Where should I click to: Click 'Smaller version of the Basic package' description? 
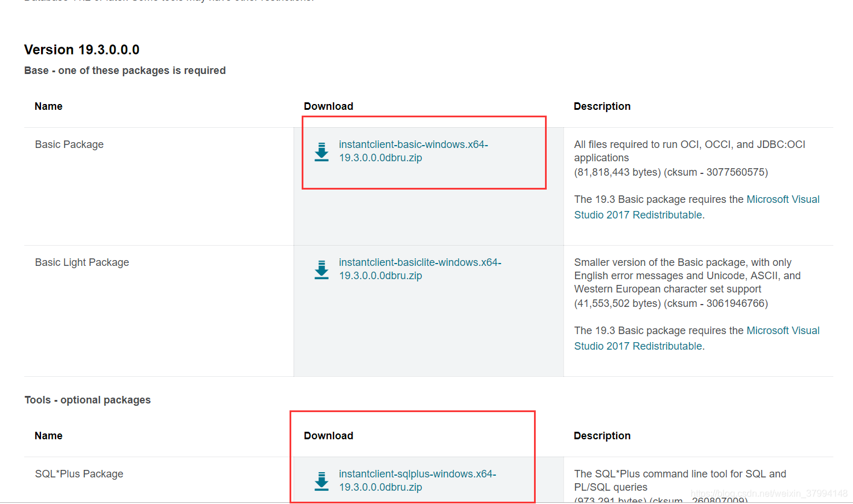click(x=687, y=276)
